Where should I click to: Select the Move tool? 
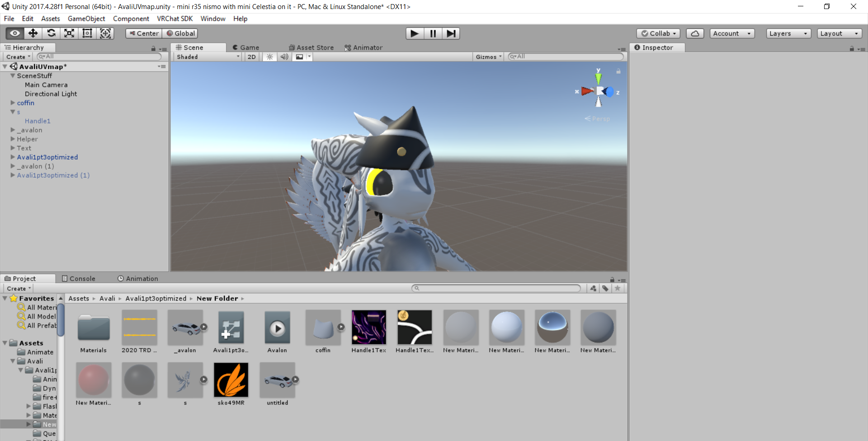click(x=33, y=33)
